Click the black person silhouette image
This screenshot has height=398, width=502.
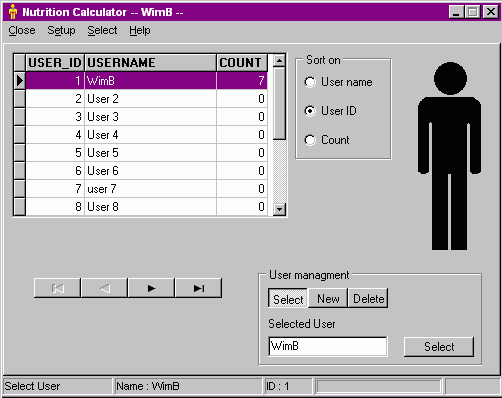(x=449, y=156)
